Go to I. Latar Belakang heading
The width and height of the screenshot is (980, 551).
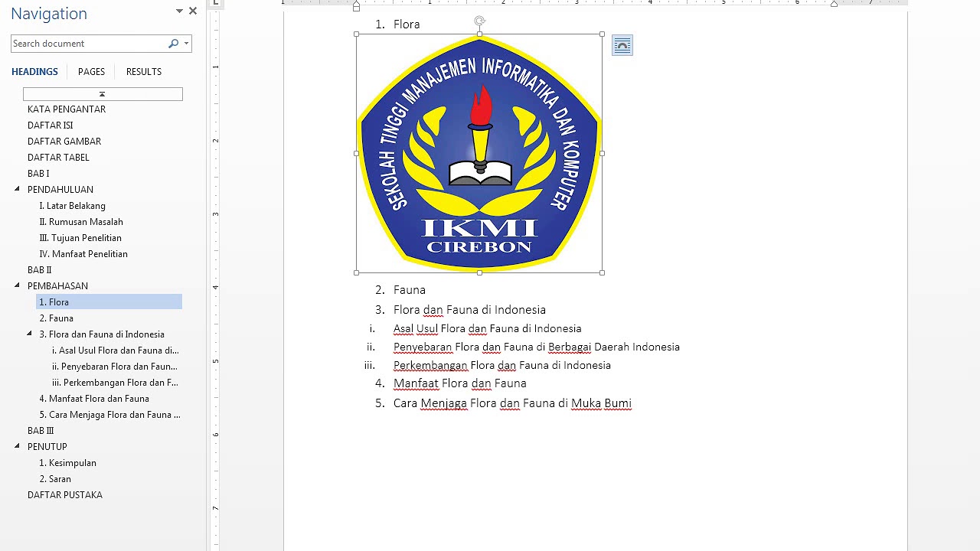point(73,206)
